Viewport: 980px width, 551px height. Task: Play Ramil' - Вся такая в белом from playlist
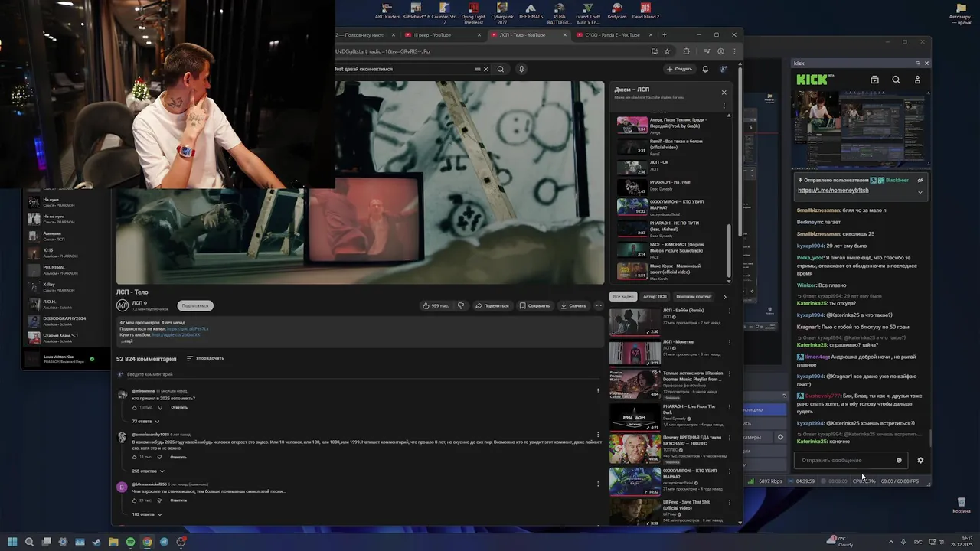pos(671,147)
